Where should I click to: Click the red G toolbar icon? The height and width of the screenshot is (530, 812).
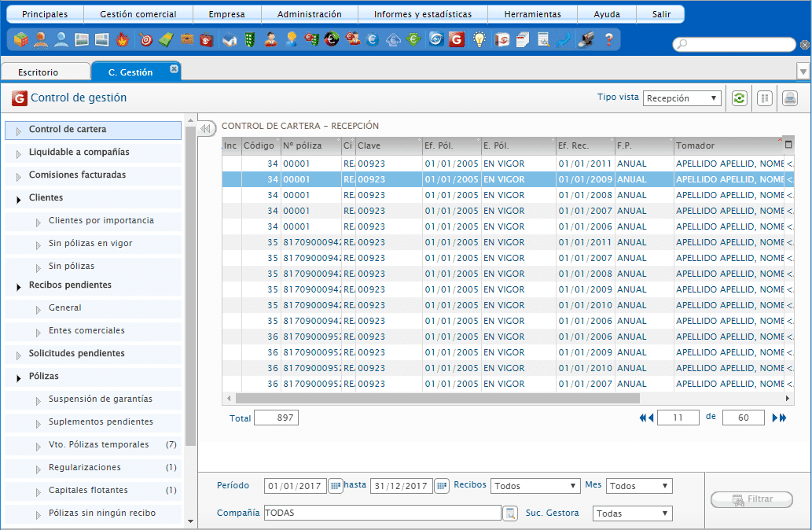pyautogui.click(x=456, y=39)
